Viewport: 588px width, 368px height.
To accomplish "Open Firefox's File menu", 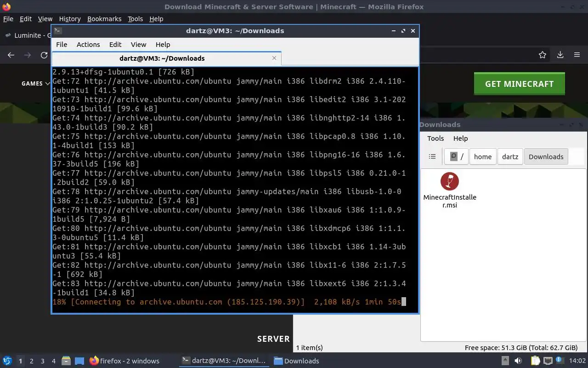I will pos(8,19).
